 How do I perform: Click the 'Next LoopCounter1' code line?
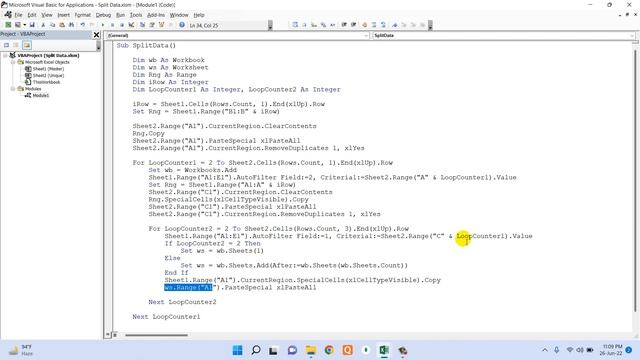[166, 316]
